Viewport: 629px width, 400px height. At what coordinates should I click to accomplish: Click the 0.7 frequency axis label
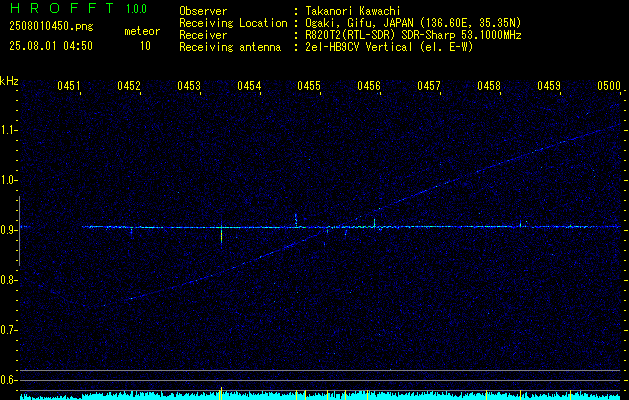click(x=8, y=331)
